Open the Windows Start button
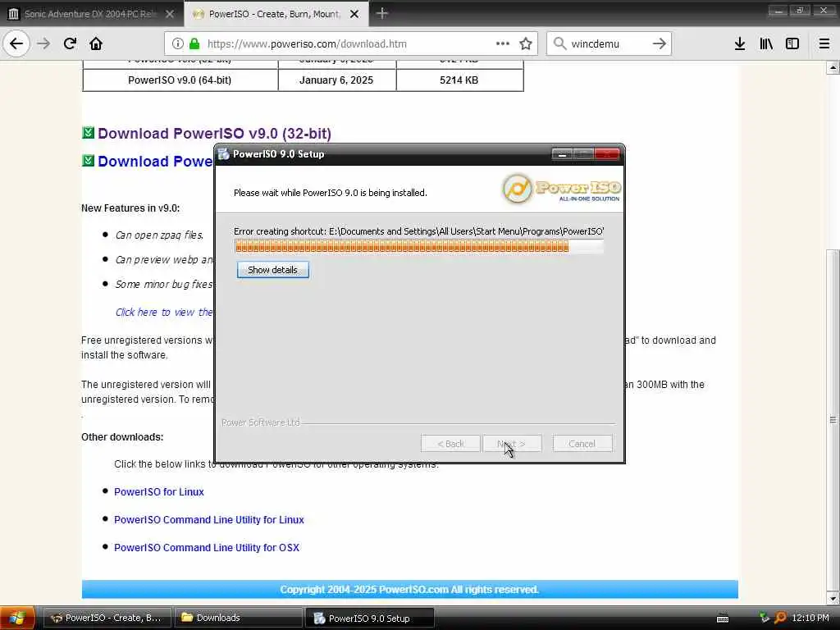 point(16,618)
